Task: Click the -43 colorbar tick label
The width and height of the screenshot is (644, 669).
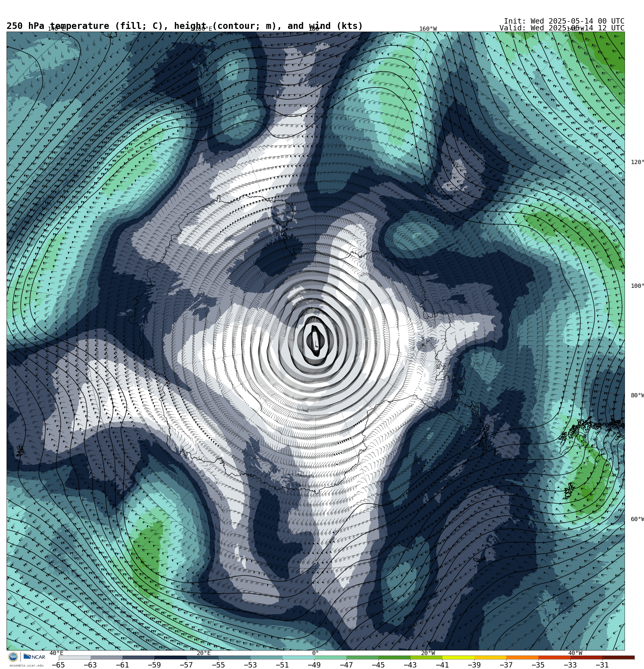Action: (410, 665)
